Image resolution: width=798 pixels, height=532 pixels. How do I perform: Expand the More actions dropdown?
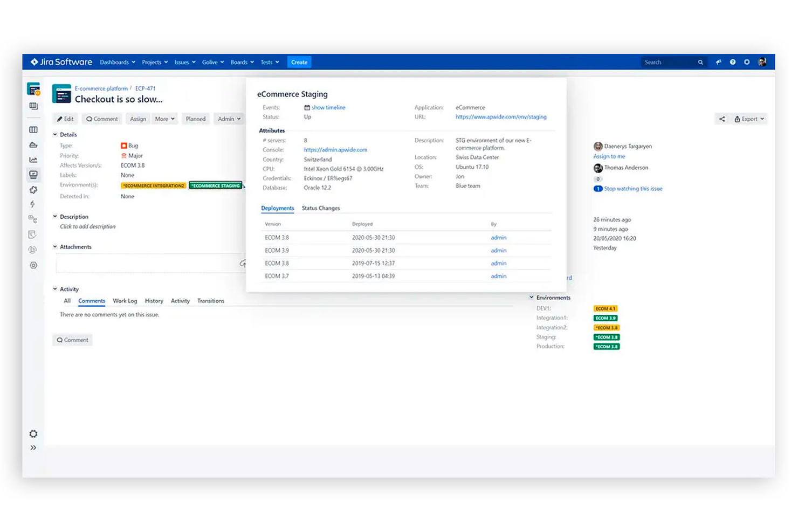[x=164, y=119]
